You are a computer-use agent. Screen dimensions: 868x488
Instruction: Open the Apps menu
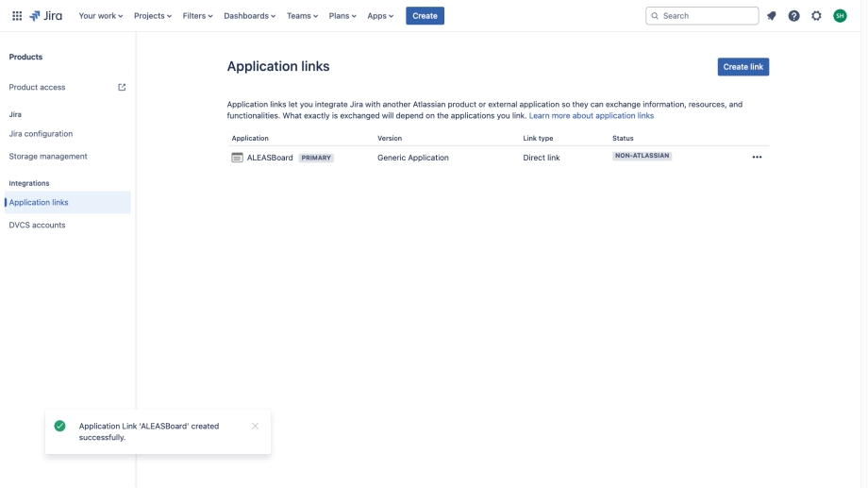pyautogui.click(x=380, y=16)
